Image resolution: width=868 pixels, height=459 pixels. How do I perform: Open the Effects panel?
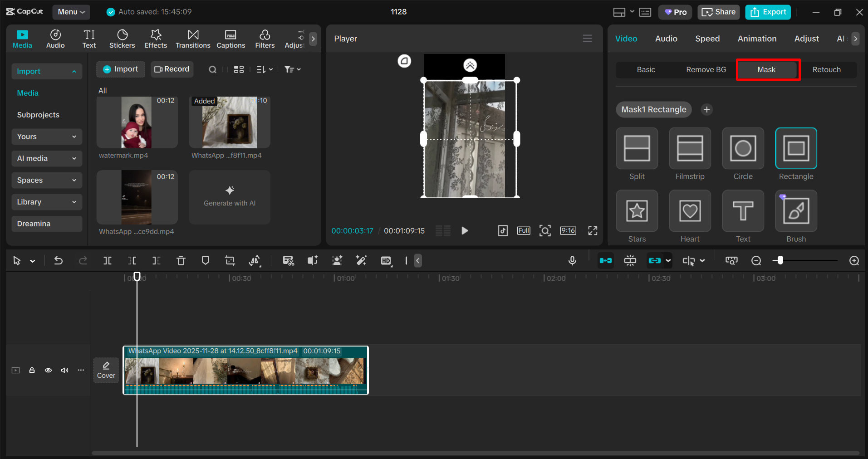(x=156, y=38)
